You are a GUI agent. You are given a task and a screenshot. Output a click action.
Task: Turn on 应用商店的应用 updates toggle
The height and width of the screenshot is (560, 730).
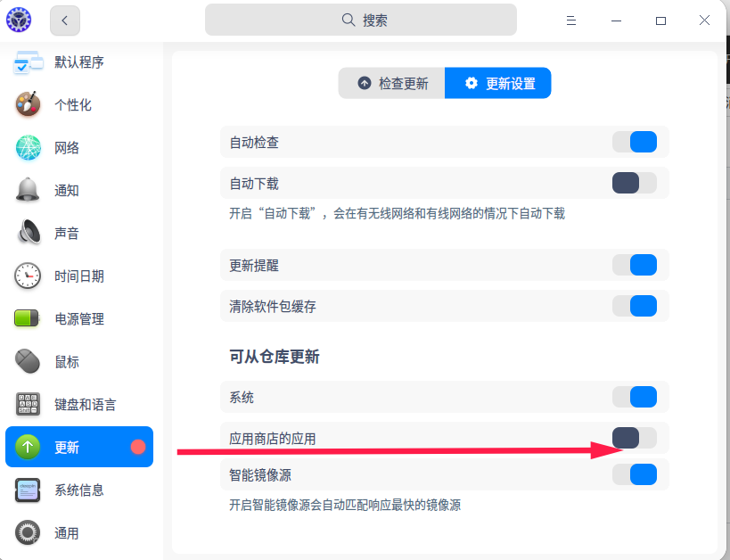[x=635, y=439]
